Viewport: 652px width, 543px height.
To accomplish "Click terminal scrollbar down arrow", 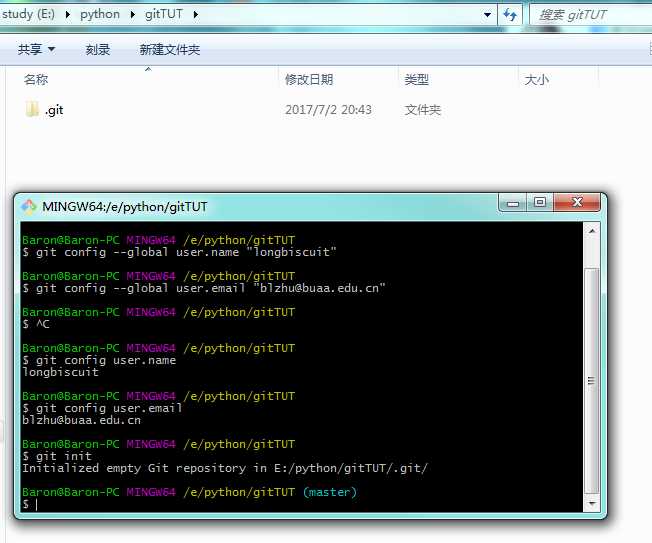I will (592, 504).
